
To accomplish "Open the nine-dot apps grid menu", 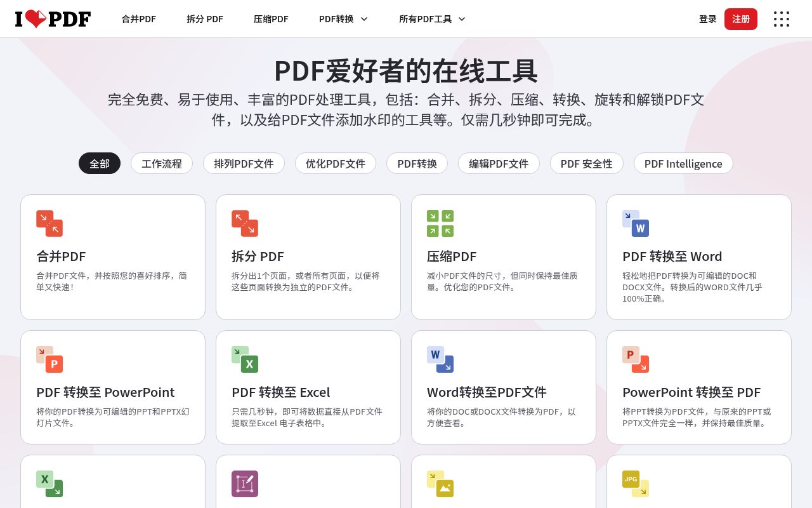I will [782, 19].
